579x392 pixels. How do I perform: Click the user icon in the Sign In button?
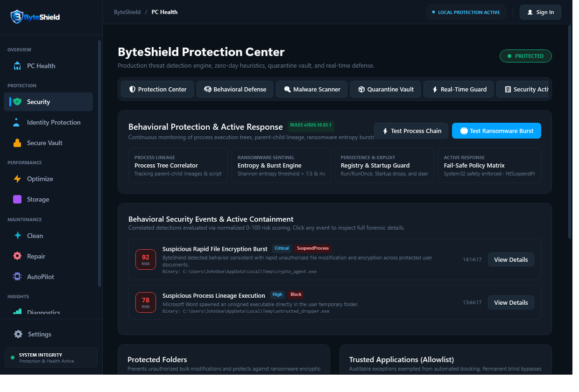[x=530, y=12]
